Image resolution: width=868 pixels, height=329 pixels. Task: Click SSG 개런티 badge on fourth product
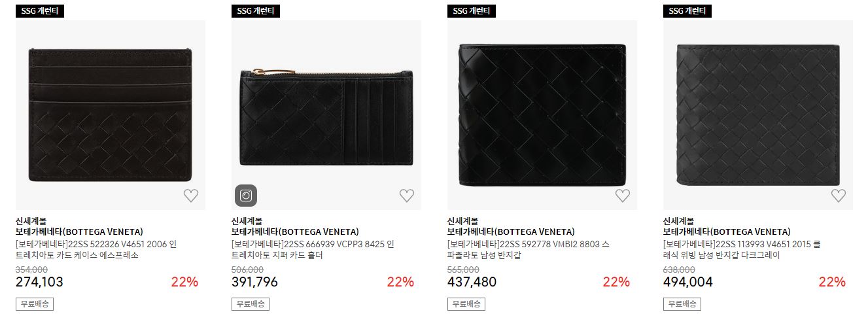tap(687, 10)
